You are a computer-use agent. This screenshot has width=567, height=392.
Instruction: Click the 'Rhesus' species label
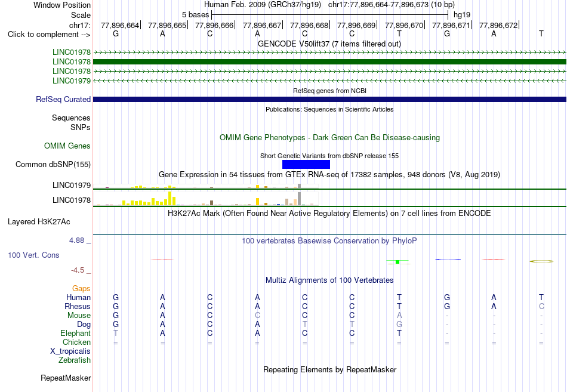(78, 306)
